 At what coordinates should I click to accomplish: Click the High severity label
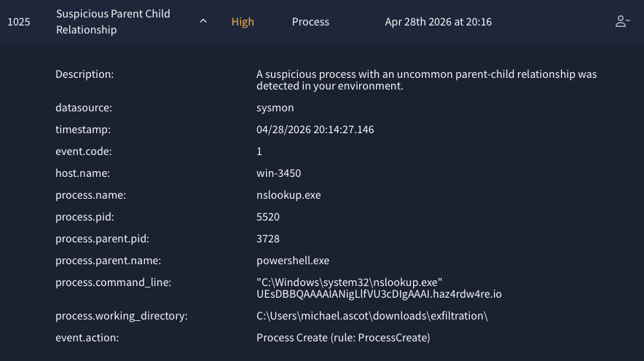tap(243, 22)
